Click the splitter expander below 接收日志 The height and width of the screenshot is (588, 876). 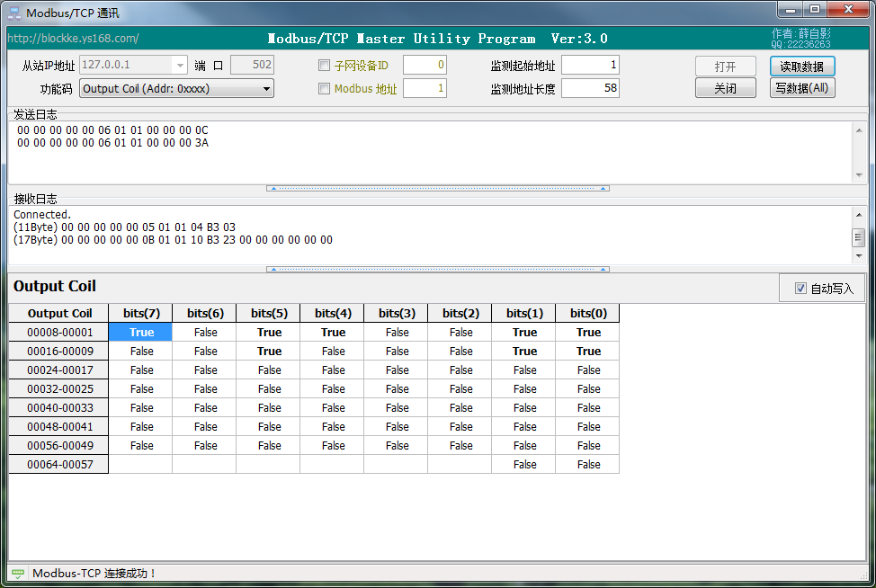438,269
